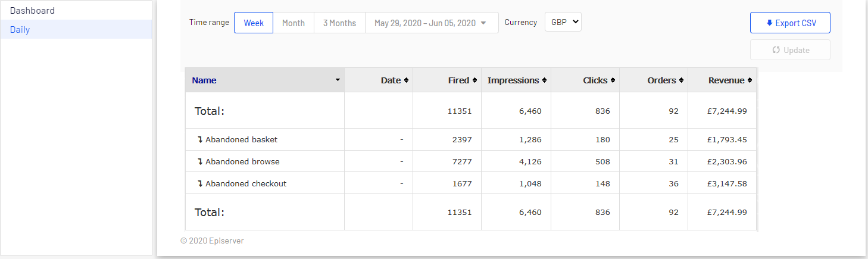Click the Export CSV button

pos(790,23)
